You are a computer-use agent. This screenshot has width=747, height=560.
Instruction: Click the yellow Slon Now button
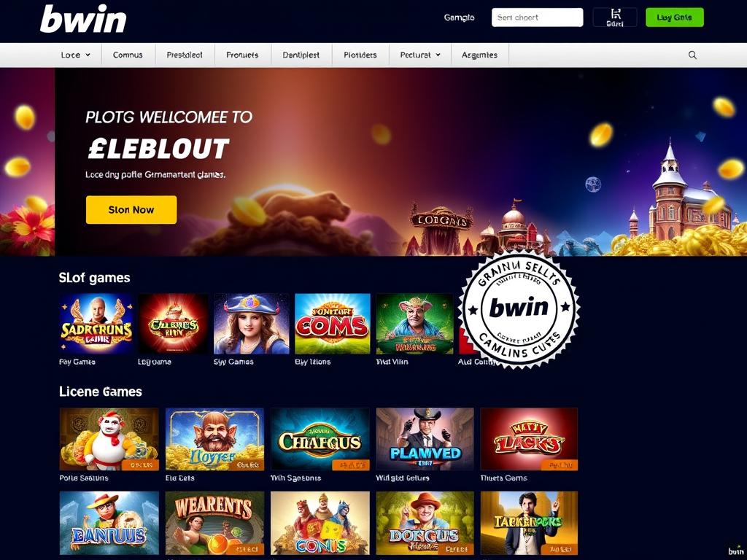click(x=131, y=209)
